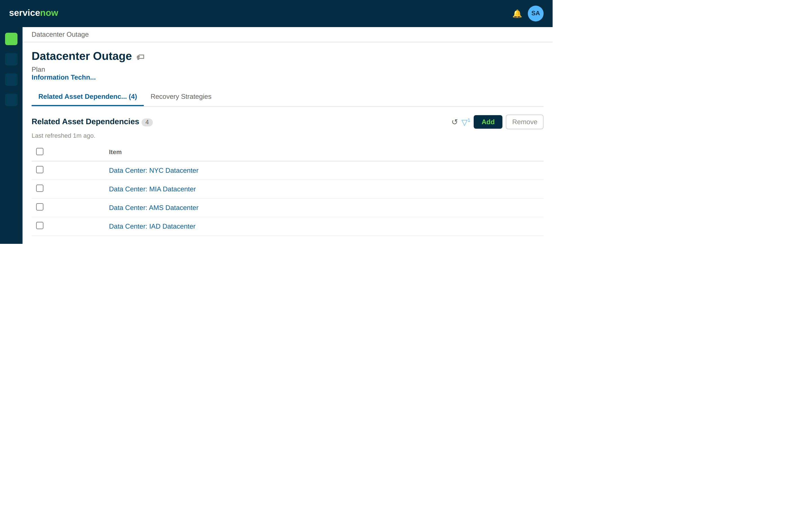The image size is (812, 508).
Task: Toggle the select-all checkbox in header
Action: [x=39, y=152]
